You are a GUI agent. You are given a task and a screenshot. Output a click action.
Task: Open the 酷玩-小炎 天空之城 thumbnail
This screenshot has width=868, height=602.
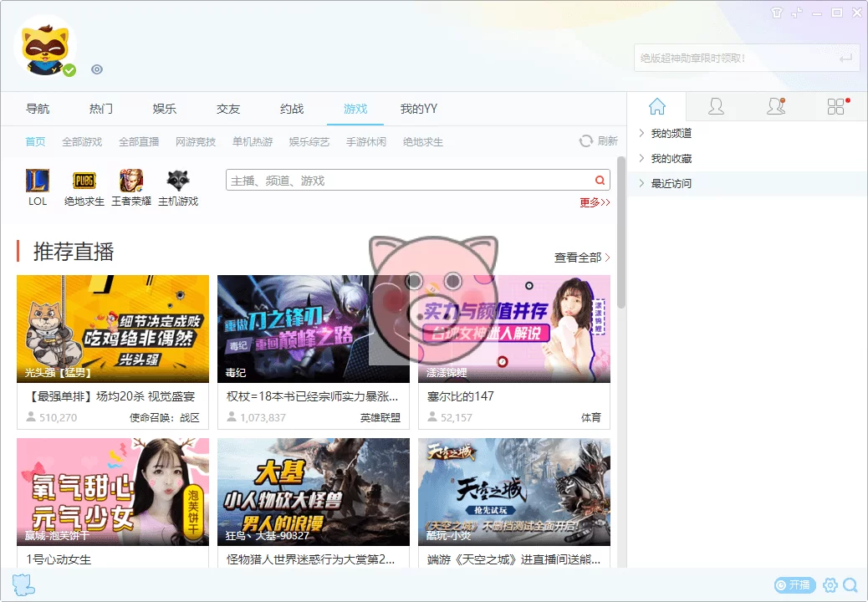pyautogui.click(x=514, y=492)
